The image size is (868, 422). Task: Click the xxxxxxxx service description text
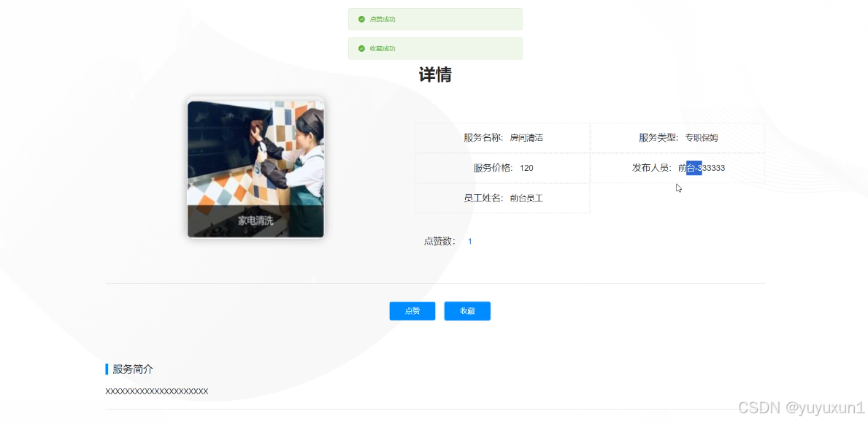click(x=157, y=391)
